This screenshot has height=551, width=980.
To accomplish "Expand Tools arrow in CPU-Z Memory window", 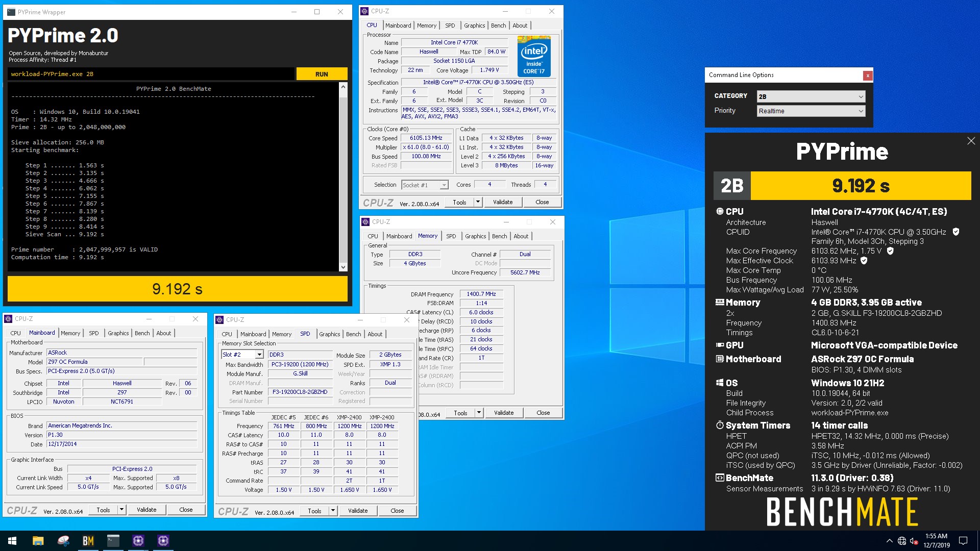I will tap(479, 413).
